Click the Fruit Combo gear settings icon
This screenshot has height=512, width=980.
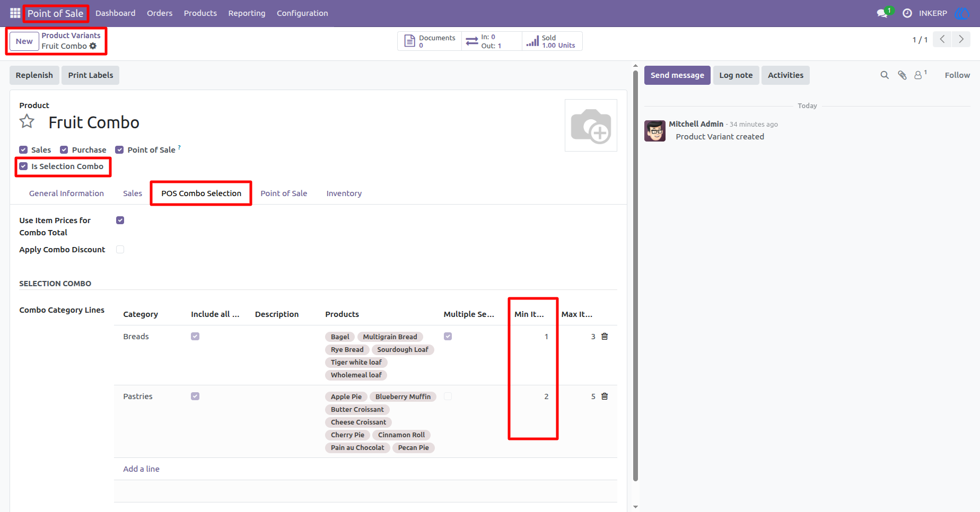coord(93,46)
